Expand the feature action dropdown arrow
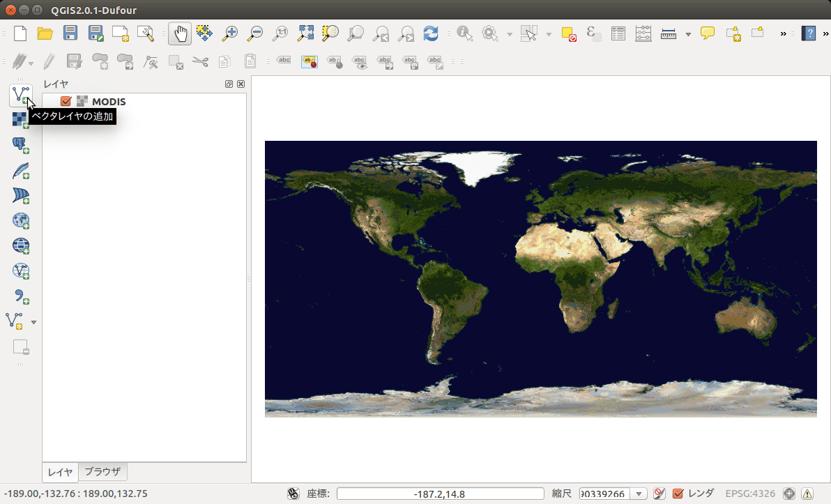 point(510,34)
